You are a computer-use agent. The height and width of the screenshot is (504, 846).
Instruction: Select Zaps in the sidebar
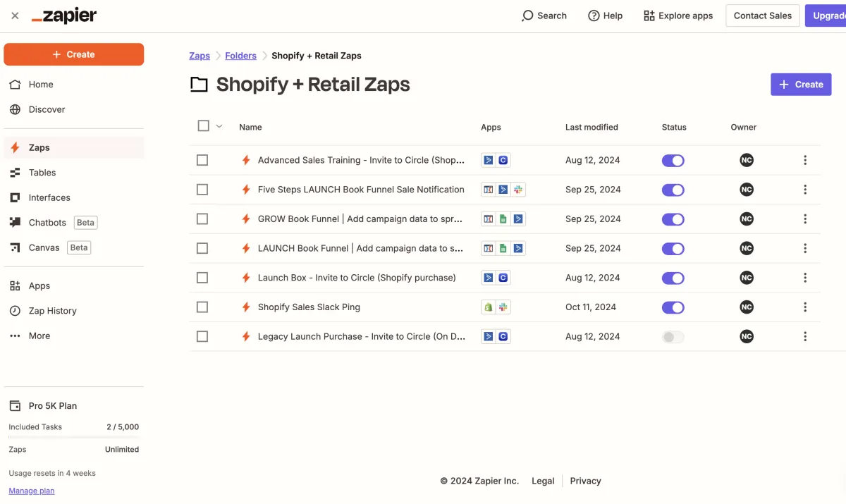(x=74, y=147)
